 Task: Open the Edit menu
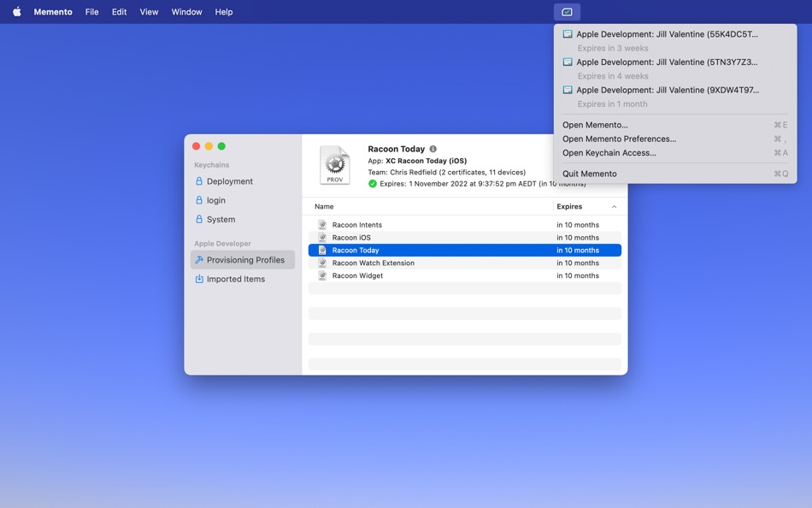point(119,11)
